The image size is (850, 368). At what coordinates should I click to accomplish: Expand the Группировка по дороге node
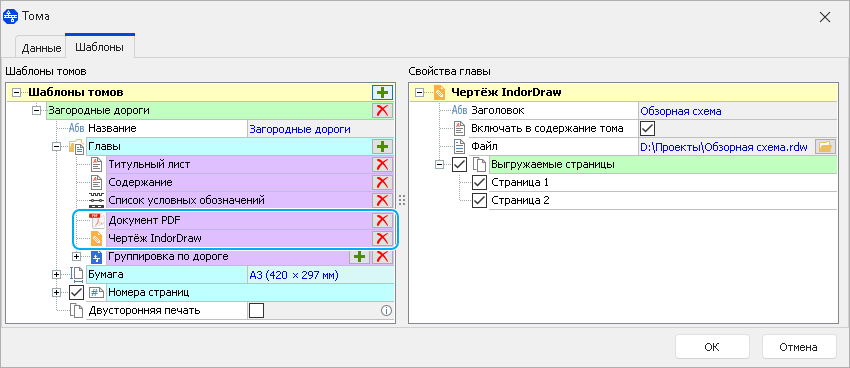point(76,256)
